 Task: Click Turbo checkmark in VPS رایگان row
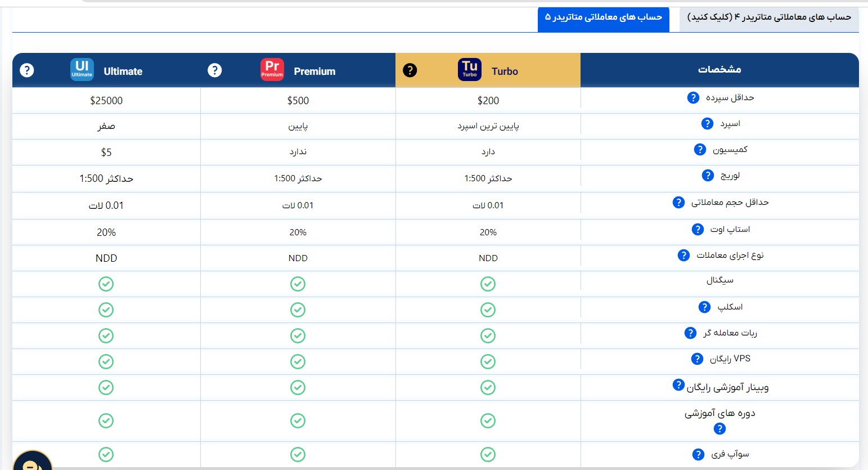coord(488,362)
